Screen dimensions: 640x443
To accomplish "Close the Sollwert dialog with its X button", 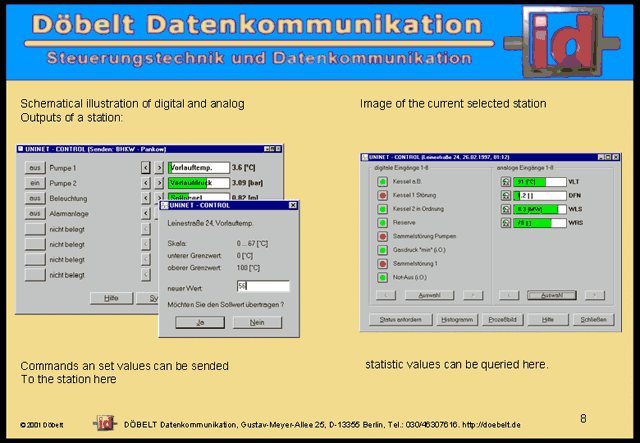I will (293, 205).
